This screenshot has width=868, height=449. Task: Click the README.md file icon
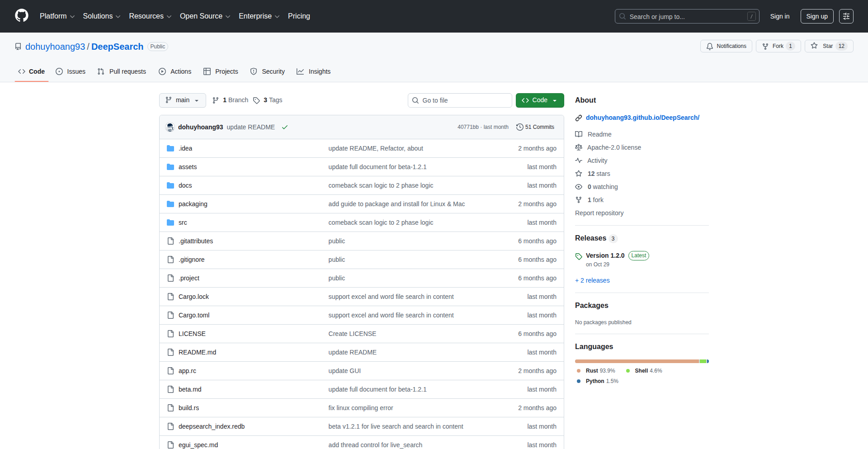(x=170, y=352)
